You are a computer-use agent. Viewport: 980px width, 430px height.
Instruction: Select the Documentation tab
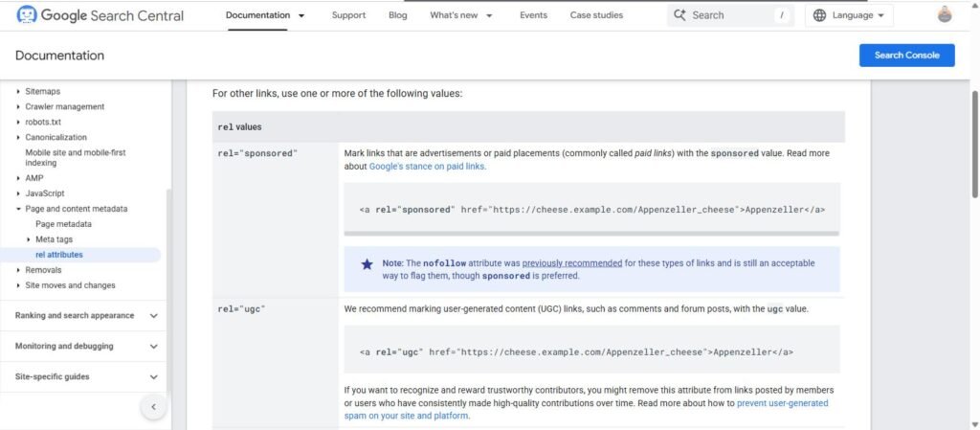[x=257, y=15]
